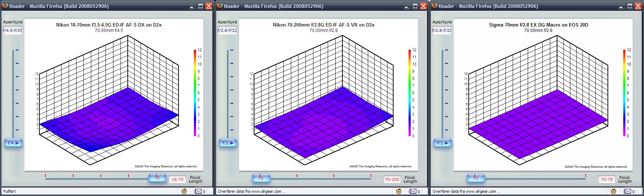The height and width of the screenshot is (196, 644).
Task: Click window resize grip in Nikon 18-70mm window
Action: tap(211, 192)
